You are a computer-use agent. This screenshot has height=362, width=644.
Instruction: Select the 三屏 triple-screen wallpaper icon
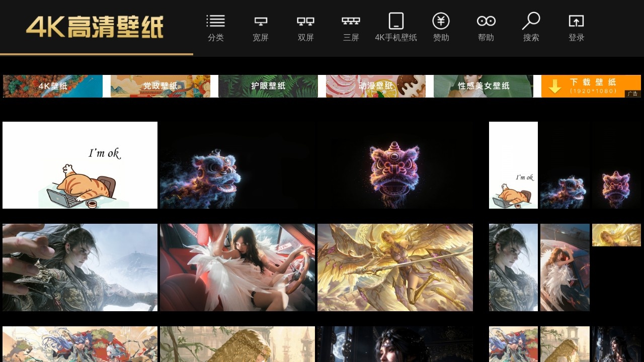pyautogui.click(x=350, y=27)
